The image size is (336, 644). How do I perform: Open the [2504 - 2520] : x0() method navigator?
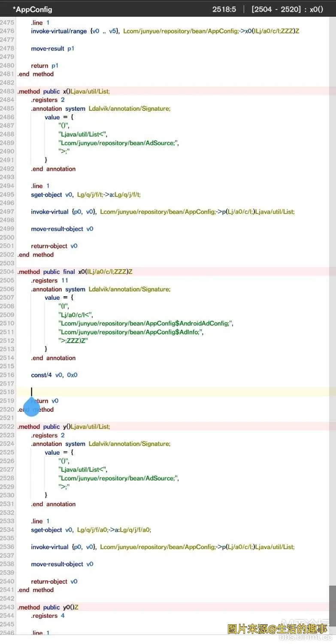(287, 9)
